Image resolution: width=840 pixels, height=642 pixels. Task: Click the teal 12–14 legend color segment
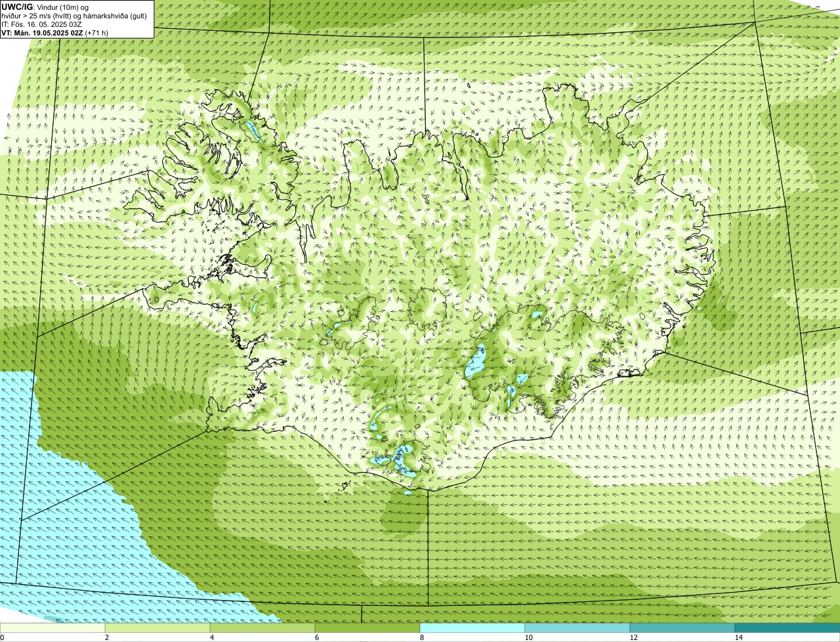(x=682, y=628)
